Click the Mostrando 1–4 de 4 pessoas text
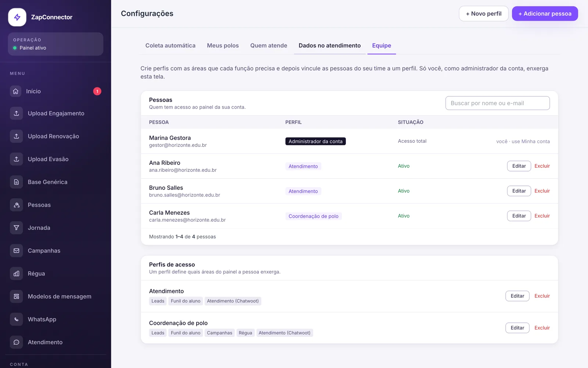This screenshot has width=588, height=368. click(x=182, y=237)
